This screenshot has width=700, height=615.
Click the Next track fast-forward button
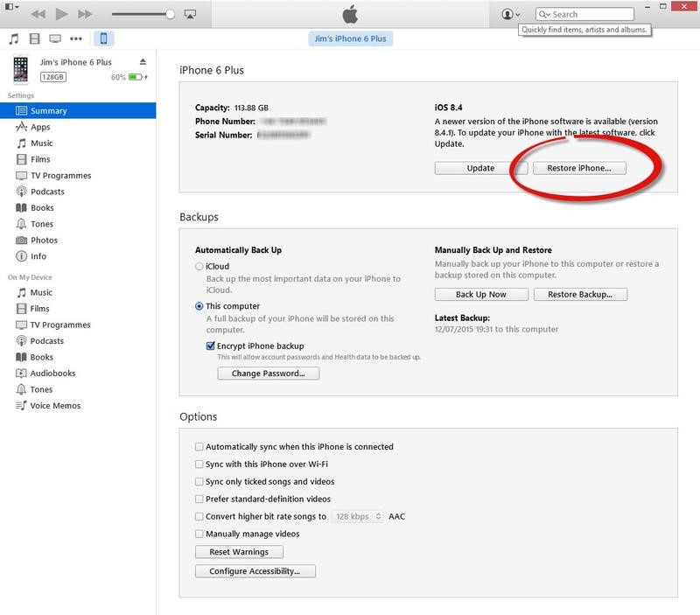(85, 14)
